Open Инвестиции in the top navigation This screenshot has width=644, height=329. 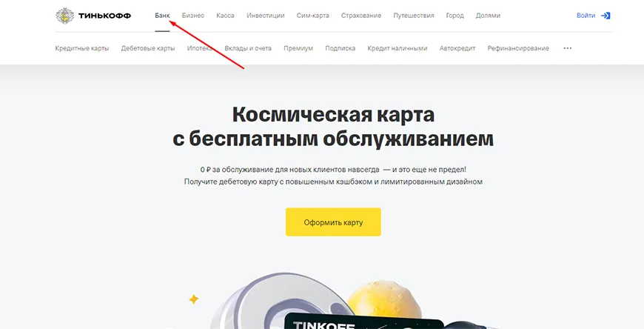[265, 16]
